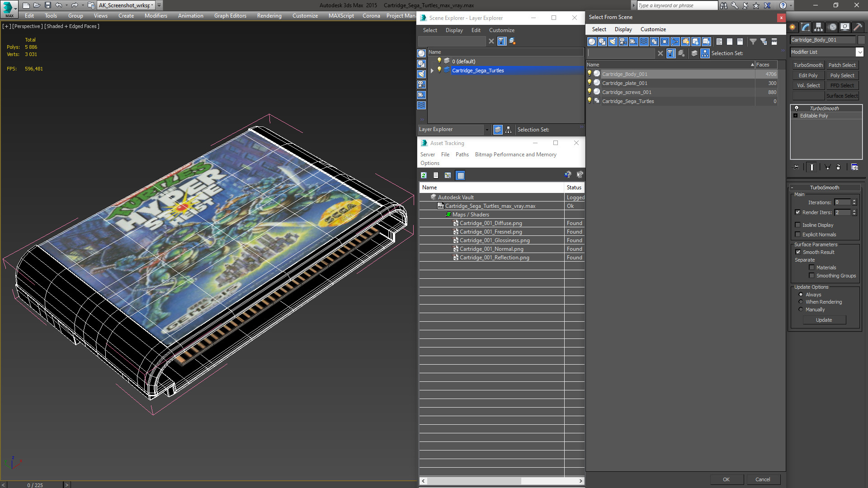Click TurboSmooth modifier set button
The width and height of the screenshot is (868, 488).
pyautogui.click(x=808, y=65)
